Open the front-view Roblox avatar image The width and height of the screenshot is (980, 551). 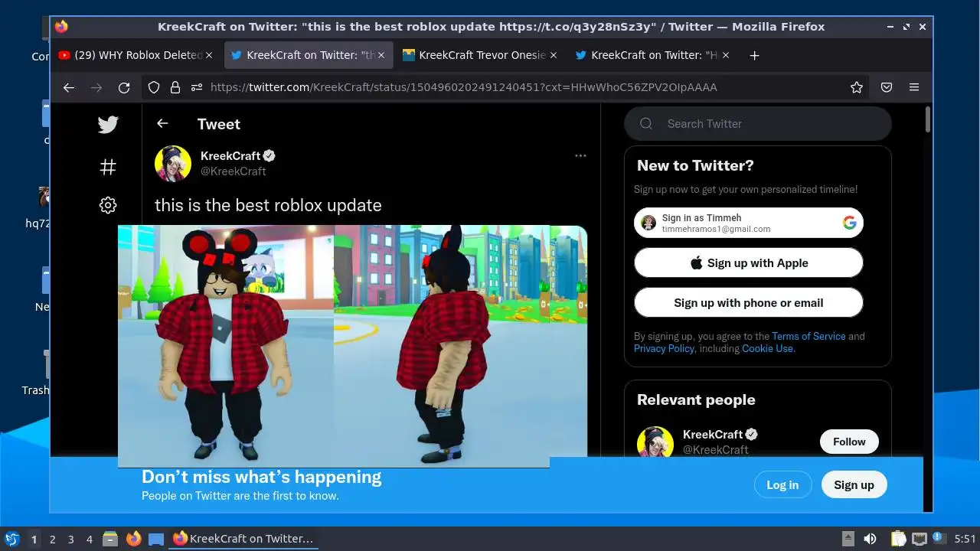226,344
